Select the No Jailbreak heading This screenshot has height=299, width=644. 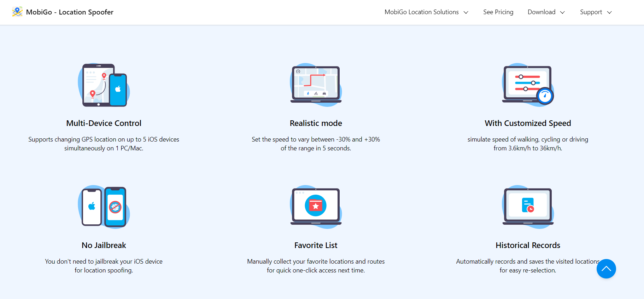(x=104, y=245)
